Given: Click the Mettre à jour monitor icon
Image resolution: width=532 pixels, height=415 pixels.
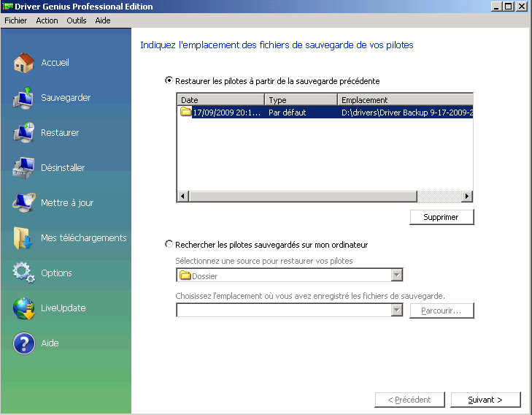Looking at the screenshot, I should coord(23,202).
